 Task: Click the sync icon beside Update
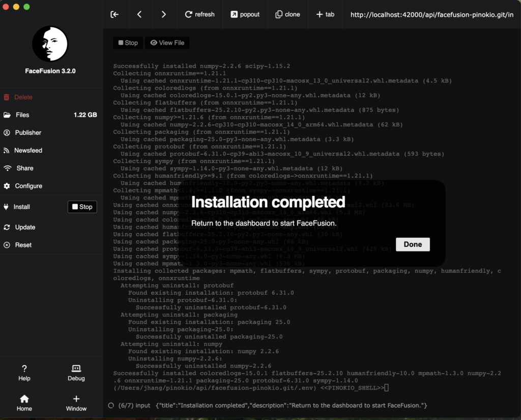point(7,227)
